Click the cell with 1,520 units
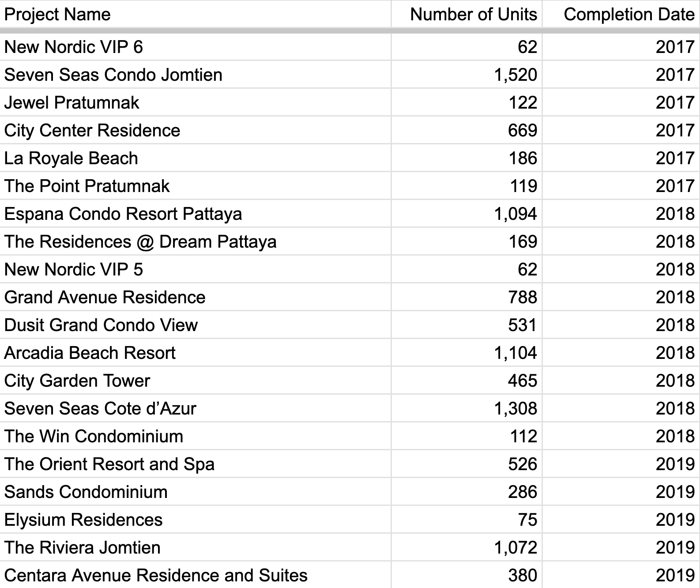700x588 pixels. [x=467, y=75]
